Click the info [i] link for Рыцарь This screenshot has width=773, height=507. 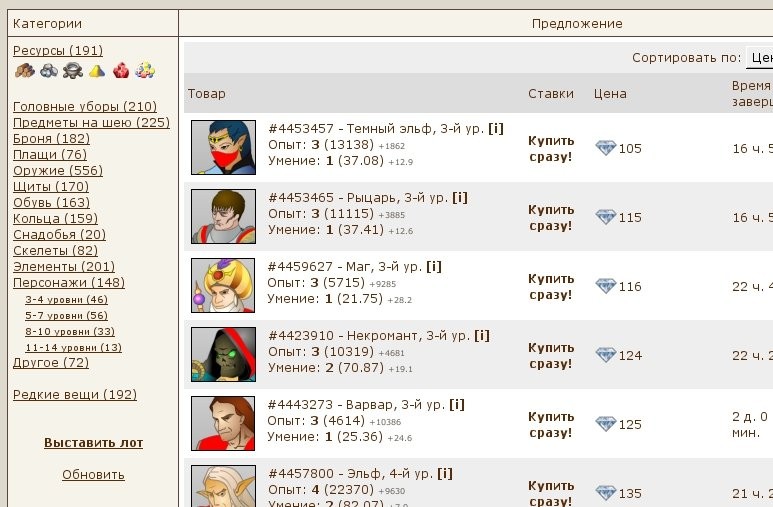coord(460,198)
